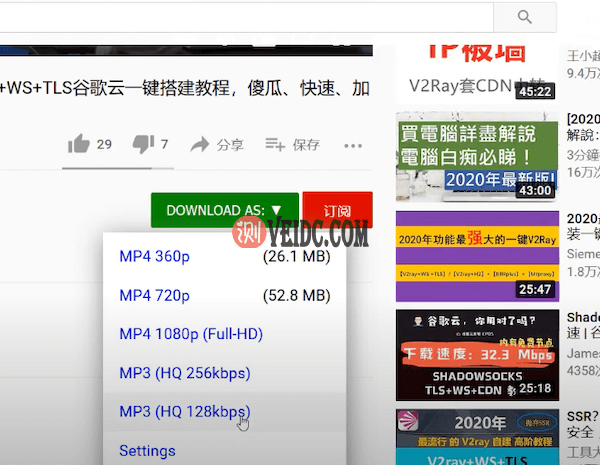The width and height of the screenshot is (600, 465).
Task: Select MP4 360p download option
Action: [154, 257]
